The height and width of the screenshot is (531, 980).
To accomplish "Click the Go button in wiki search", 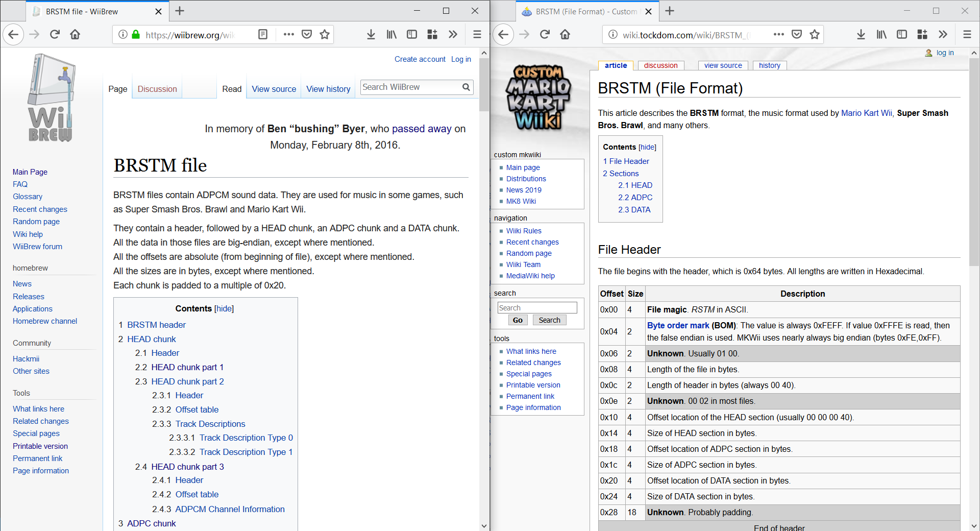I will click(518, 320).
